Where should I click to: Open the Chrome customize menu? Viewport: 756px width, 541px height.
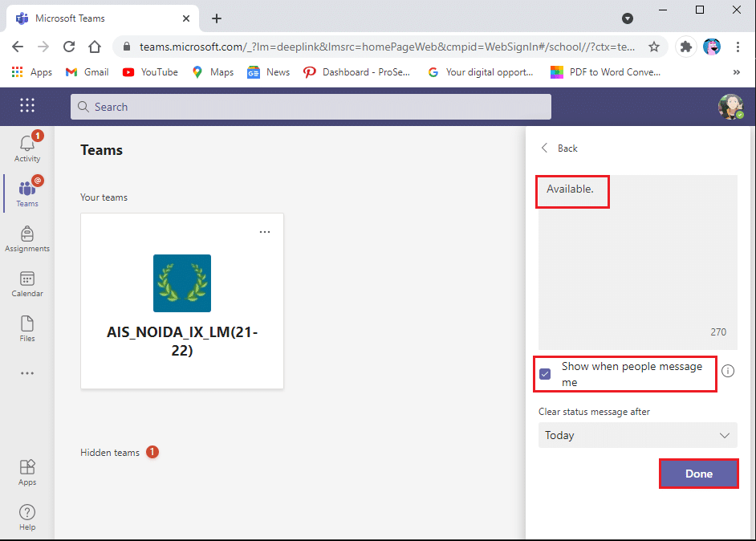[738, 47]
